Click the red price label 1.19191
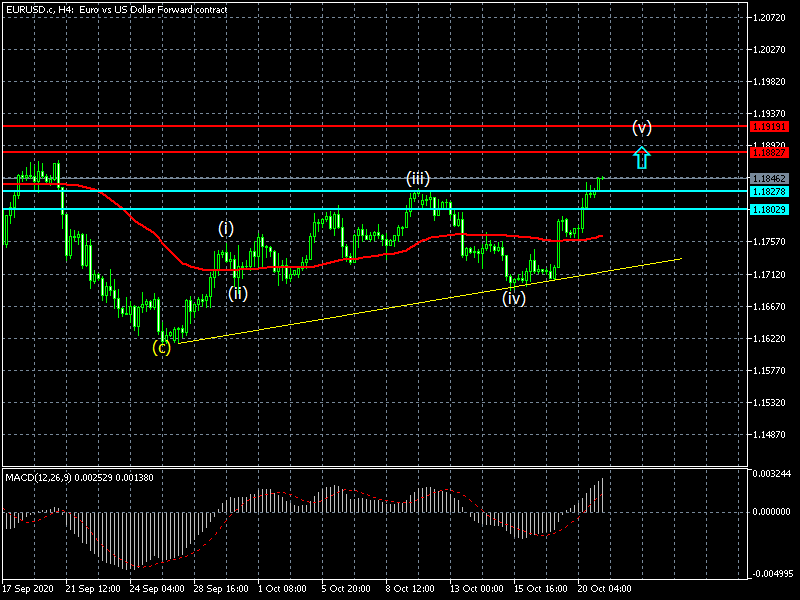The height and width of the screenshot is (600, 800). (769, 127)
